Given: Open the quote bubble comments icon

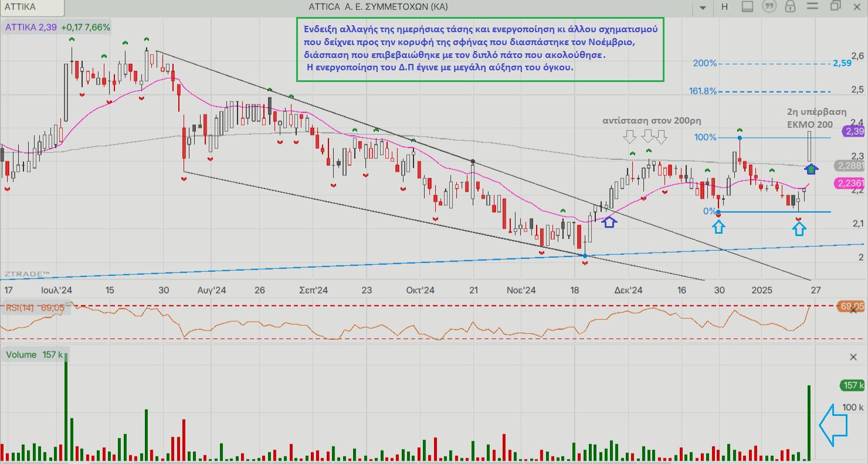Looking at the screenshot, I should [769, 6].
